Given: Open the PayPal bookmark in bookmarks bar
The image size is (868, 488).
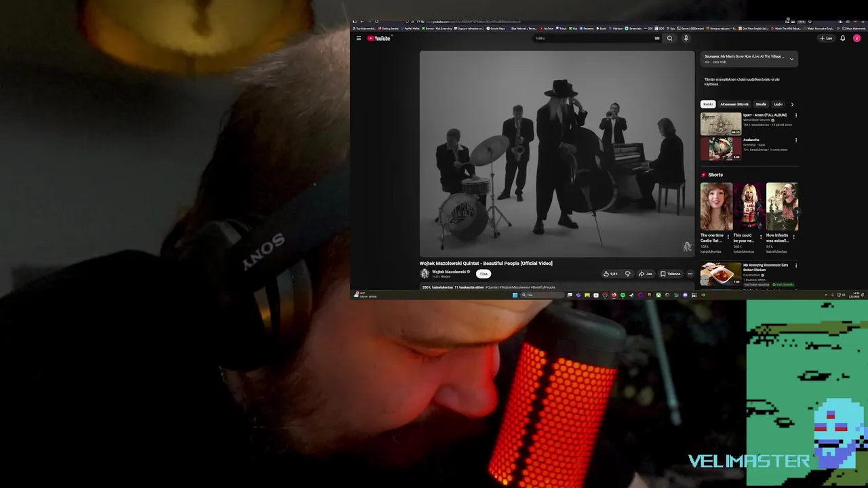Looking at the screenshot, I should 411,28.
